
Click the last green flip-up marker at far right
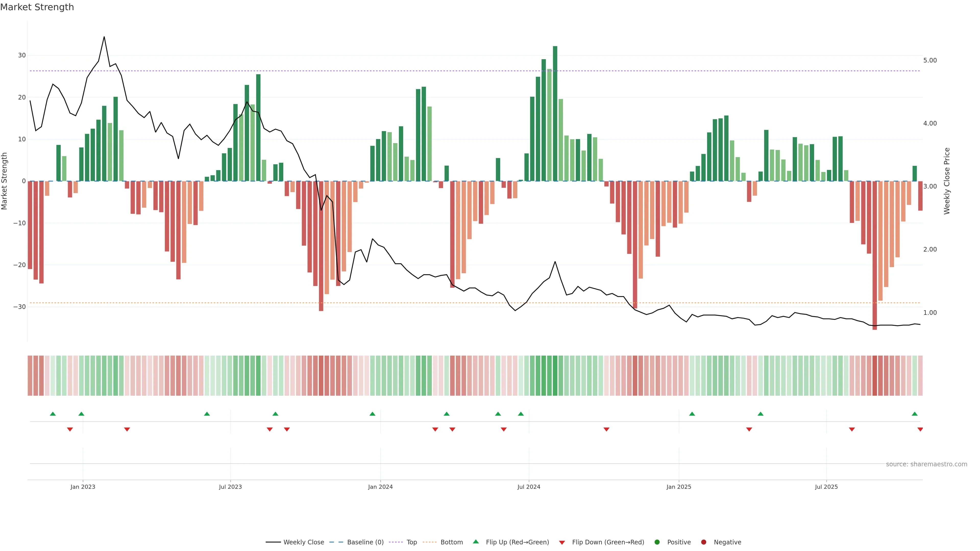point(915,414)
